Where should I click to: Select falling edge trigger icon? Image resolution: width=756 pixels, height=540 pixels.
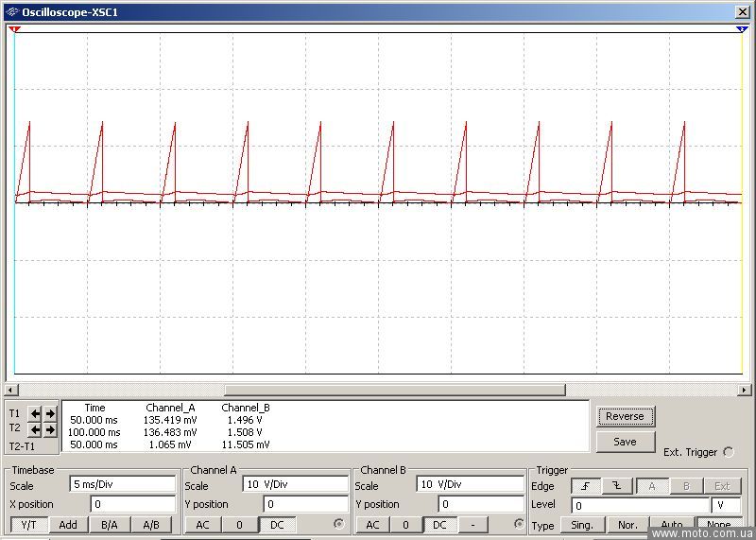pyautogui.click(x=617, y=486)
